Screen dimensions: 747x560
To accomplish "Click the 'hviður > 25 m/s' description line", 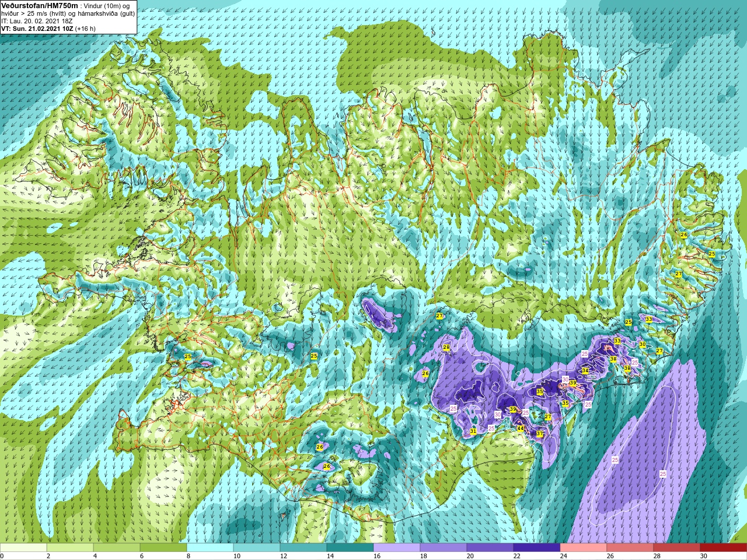I will (x=68, y=13).
